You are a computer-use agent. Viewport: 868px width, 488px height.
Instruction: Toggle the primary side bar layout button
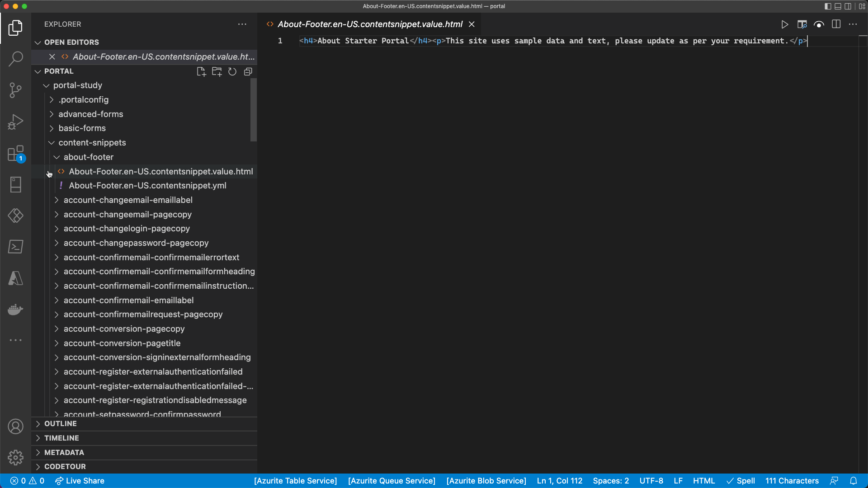coord(828,6)
